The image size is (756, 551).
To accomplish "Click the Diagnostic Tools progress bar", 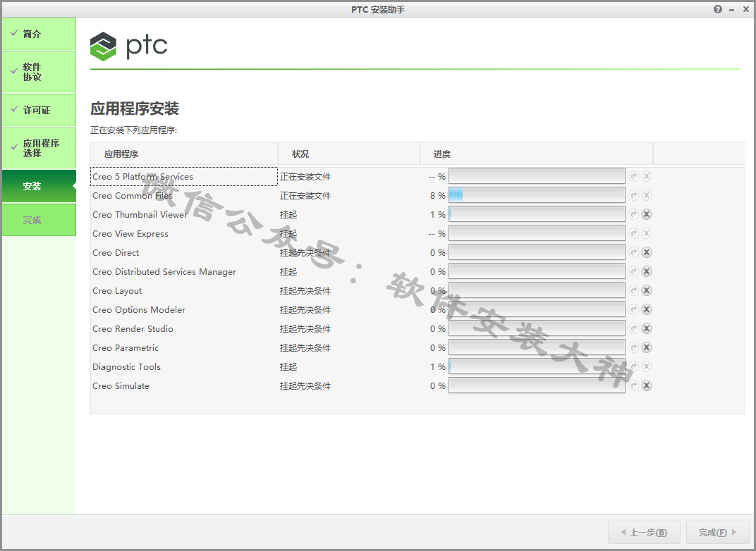I will 537,366.
